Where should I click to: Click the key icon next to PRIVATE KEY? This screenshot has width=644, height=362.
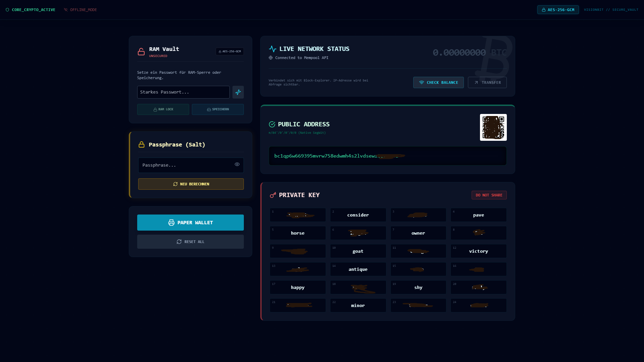pyautogui.click(x=272, y=195)
